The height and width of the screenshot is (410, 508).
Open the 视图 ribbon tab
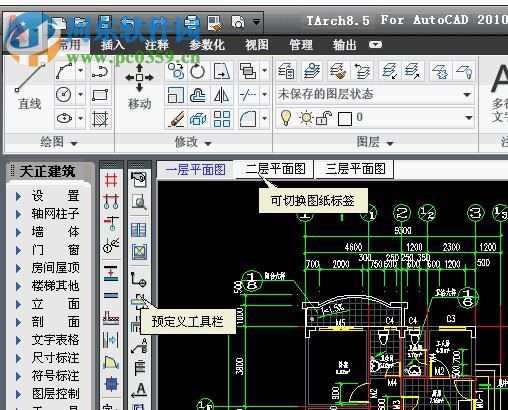coord(257,45)
